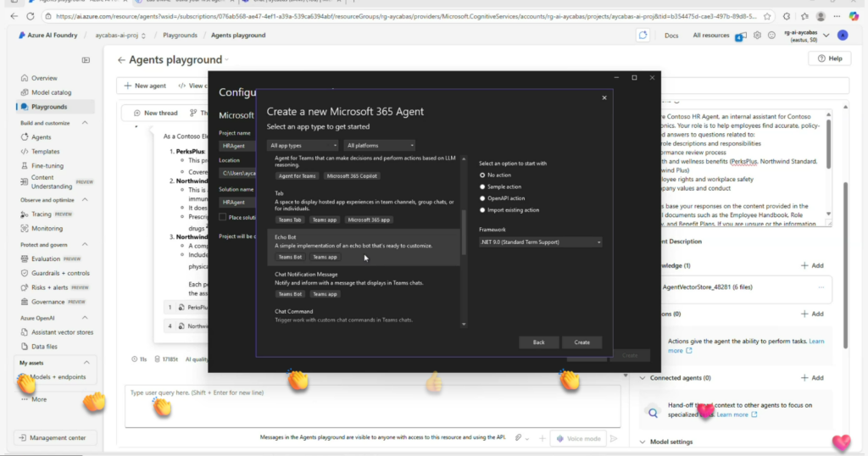Open the Help button

coord(830,58)
